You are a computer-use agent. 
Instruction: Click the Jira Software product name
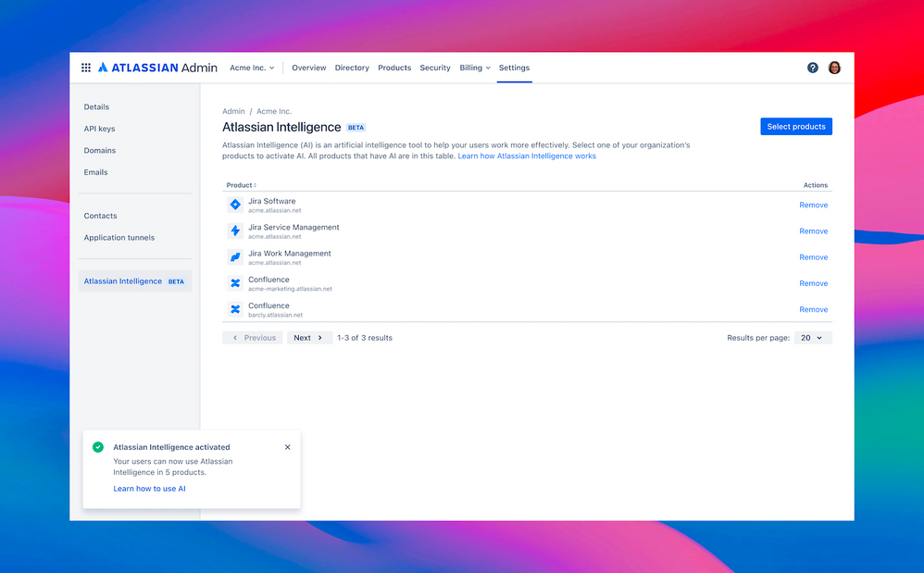tap(271, 201)
